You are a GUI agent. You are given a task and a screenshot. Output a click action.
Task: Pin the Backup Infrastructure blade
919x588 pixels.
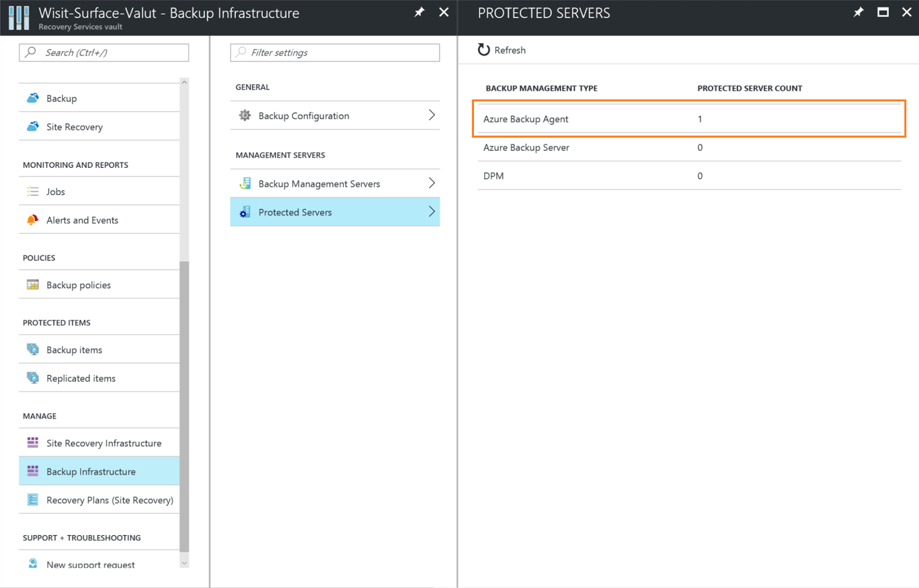419,12
